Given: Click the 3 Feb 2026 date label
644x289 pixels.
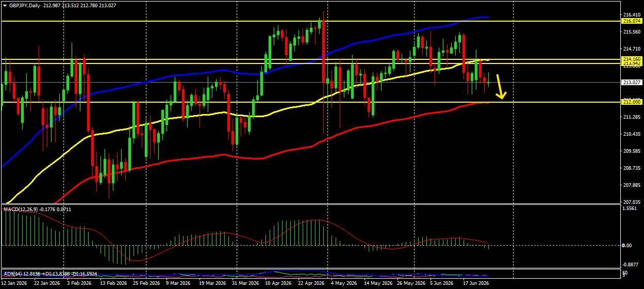Looking at the screenshot, I should coord(80,283).
